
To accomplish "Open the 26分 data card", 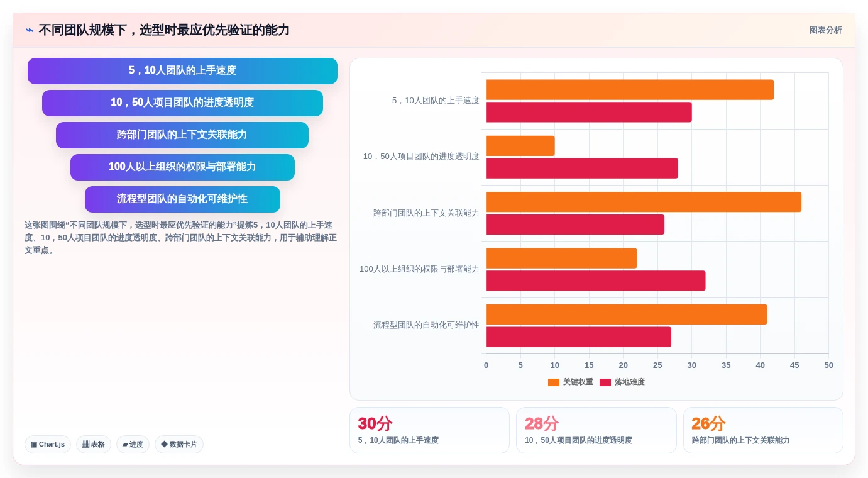I will (763, 430).
